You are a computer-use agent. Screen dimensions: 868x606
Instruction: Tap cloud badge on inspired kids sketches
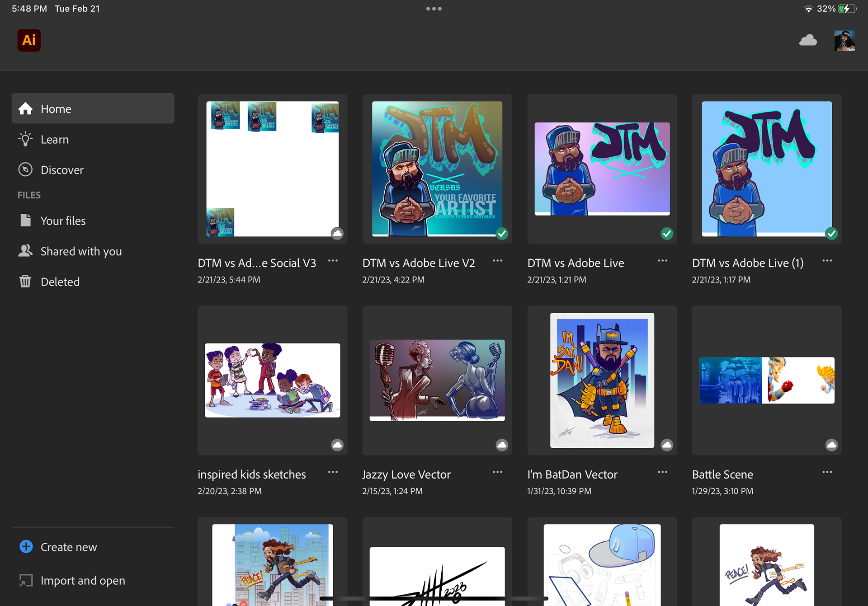337,445
